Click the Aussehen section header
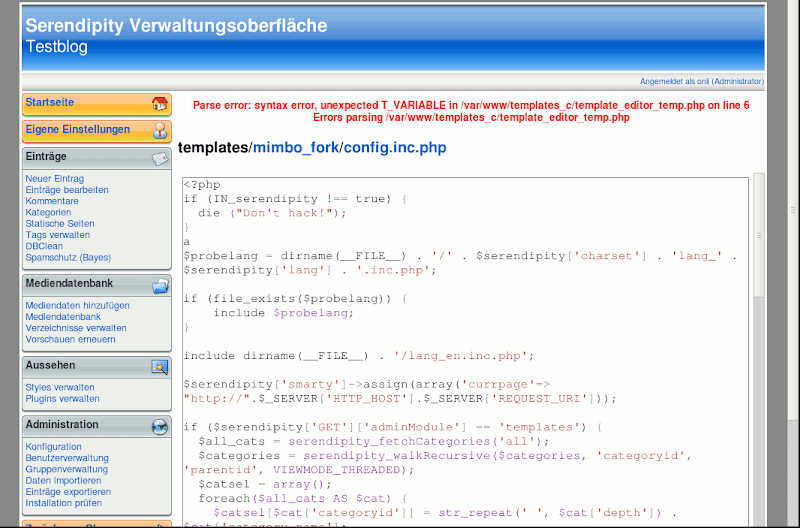Image resolution: width=800 pixels, height=528 pixels. tap(97, 367)
